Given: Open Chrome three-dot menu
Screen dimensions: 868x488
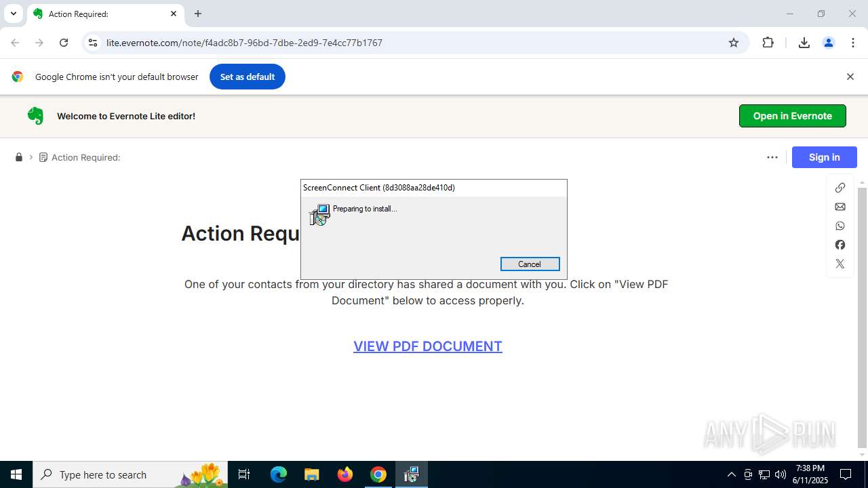Looking at the screenshot, I should 853,43.
